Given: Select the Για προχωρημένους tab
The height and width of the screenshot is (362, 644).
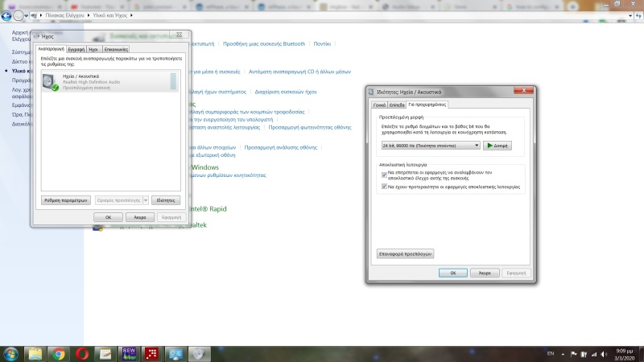Looking at the screenshot, I should pyautogui.click(x=427, y=105).
